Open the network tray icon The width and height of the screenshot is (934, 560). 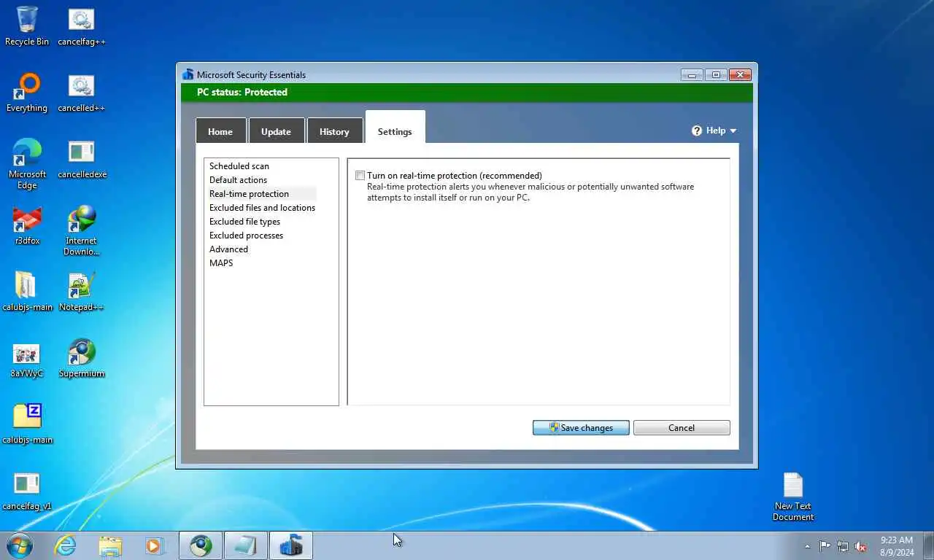click(x=843, y=546)
